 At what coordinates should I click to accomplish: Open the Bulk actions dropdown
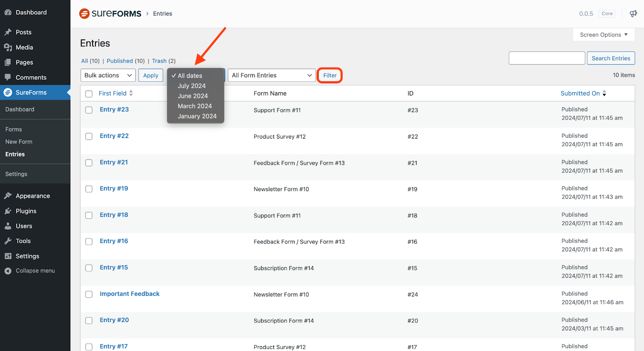pyautogui.click(x=108, y=75)
